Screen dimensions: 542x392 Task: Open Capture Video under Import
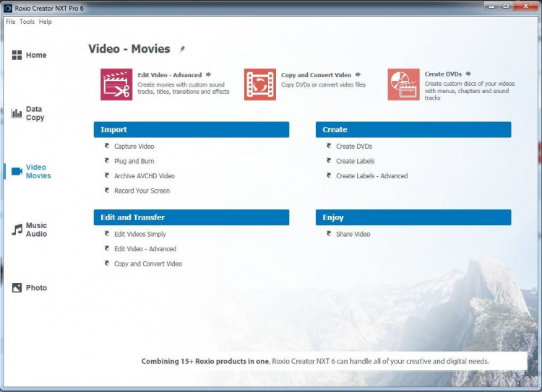tap(134, 147)
